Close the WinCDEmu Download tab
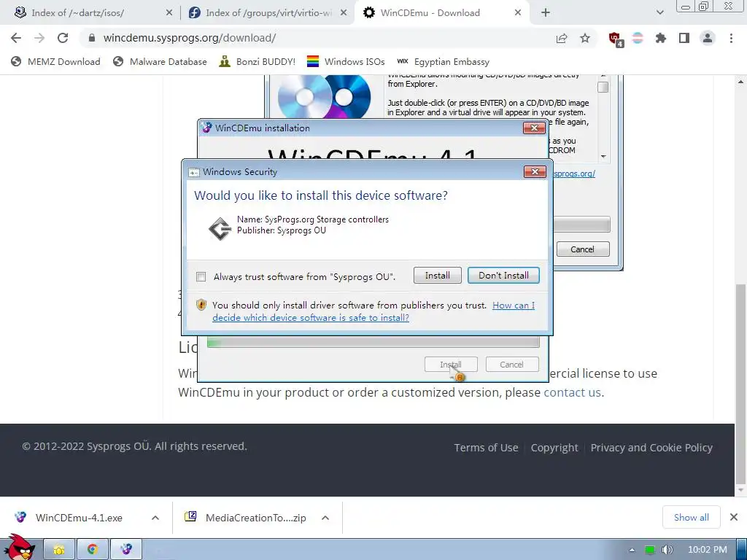 (x=518, y=13)
